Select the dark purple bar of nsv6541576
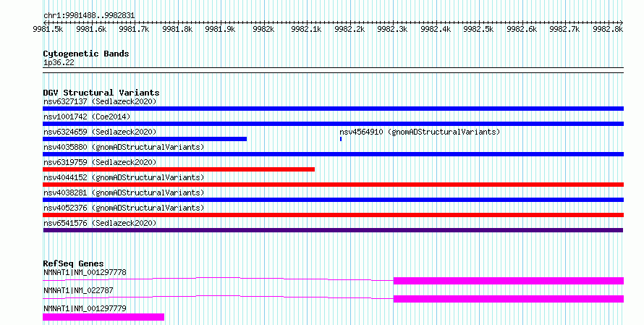644x325 pixels. (333, 230)
